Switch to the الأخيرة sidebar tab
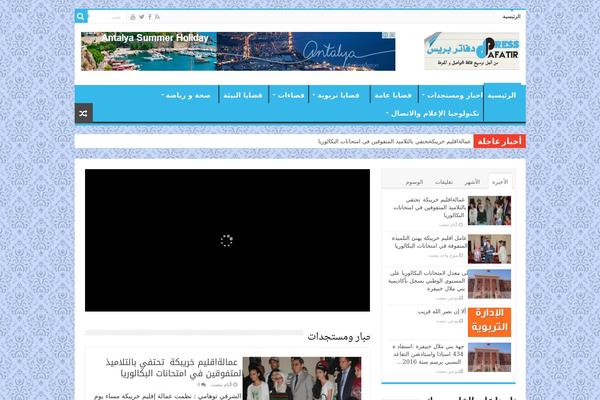Image resolution: width=600 pixels, height=400 pixels. click(x=500, y=182)
